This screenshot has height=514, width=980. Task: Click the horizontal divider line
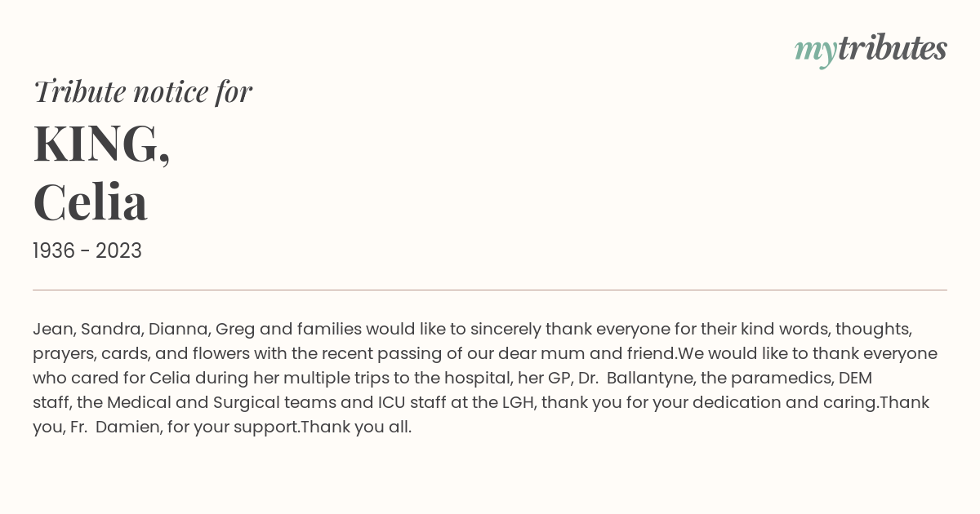(x=490, y=290)
